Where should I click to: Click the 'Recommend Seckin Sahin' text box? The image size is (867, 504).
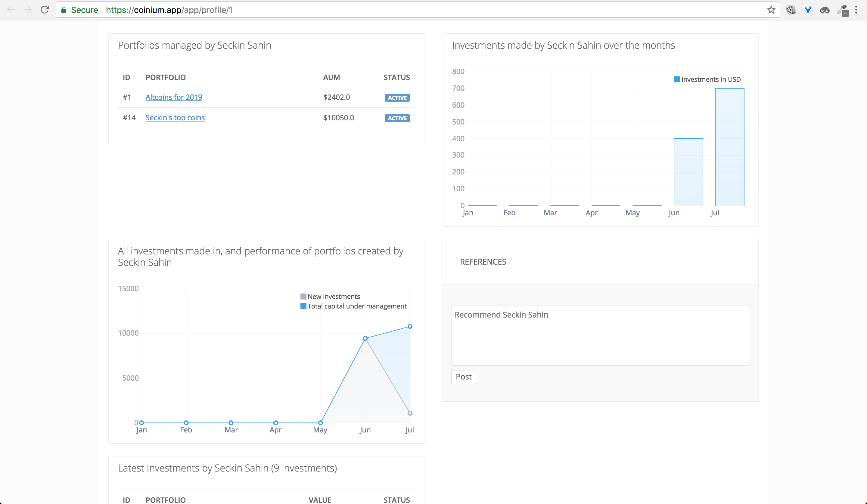click(x=600, y=335)
